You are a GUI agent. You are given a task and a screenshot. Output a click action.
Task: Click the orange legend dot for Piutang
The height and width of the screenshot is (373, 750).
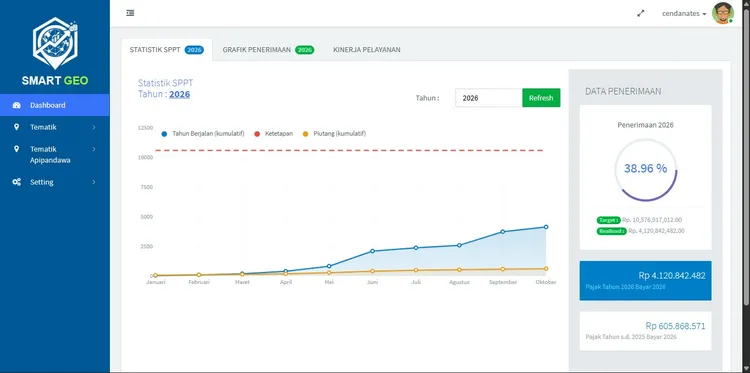pos(306,134)
